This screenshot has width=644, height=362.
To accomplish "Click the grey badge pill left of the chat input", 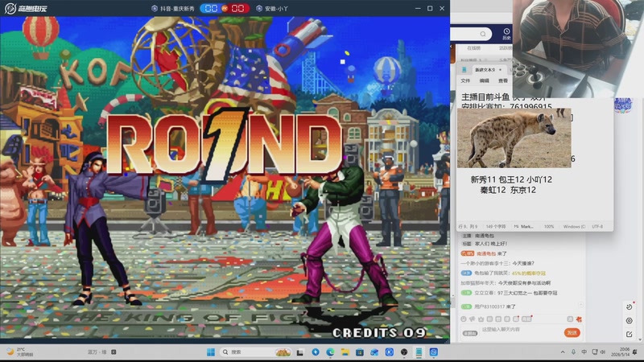I will coord(470,333).
